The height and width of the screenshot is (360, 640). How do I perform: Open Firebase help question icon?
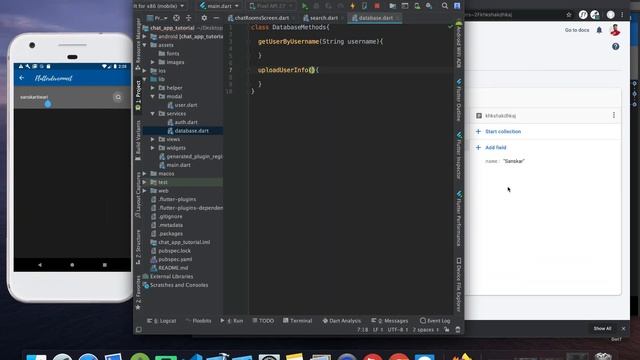[616, 47]
